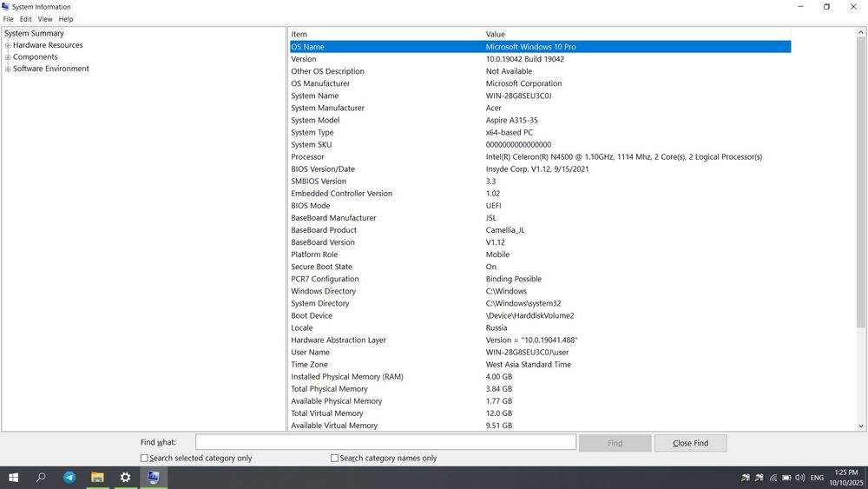
Task: Open the Windows Start menu
Action: [x=14, y=478]
